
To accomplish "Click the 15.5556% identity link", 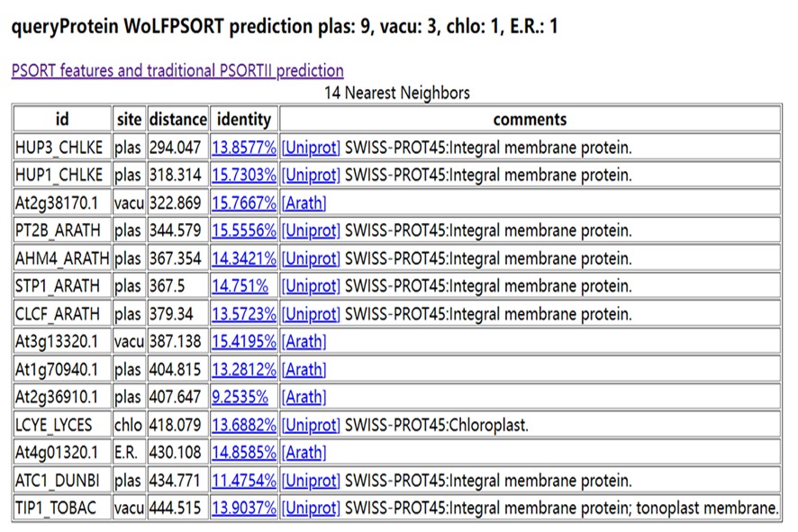I will click(x=243, y=230).
